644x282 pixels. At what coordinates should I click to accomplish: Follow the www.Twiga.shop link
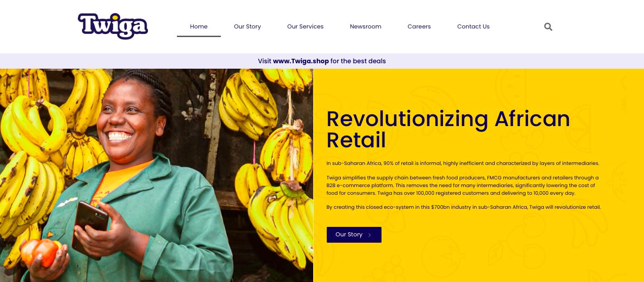pos(301,61)
